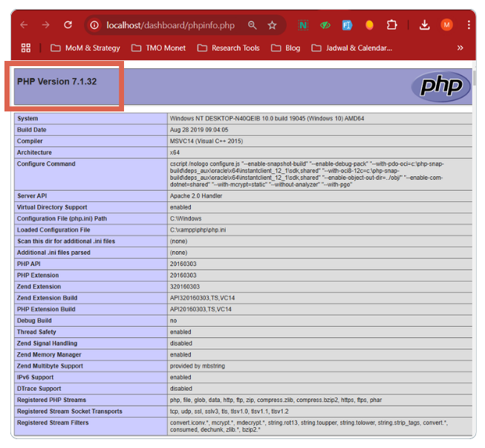Expand hidden bookmarks with double chevron
485x448 pixels.
click(x=460, y=48)
